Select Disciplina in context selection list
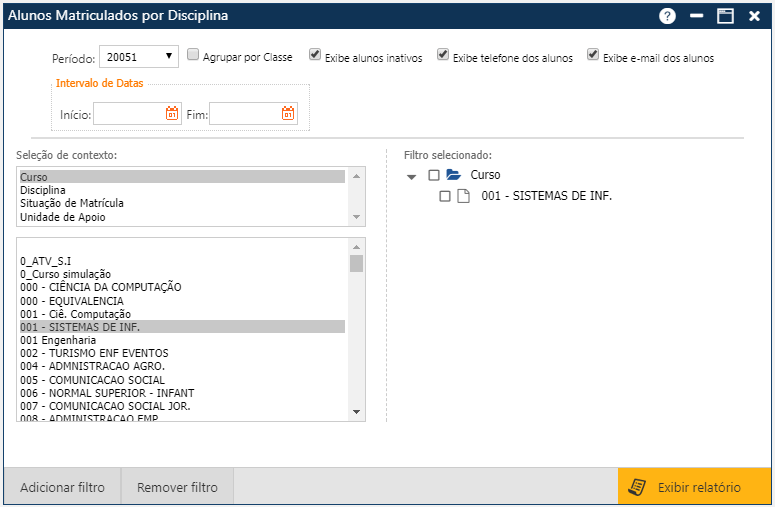This screenshot has height=507, width=775. tap(43, 190)
